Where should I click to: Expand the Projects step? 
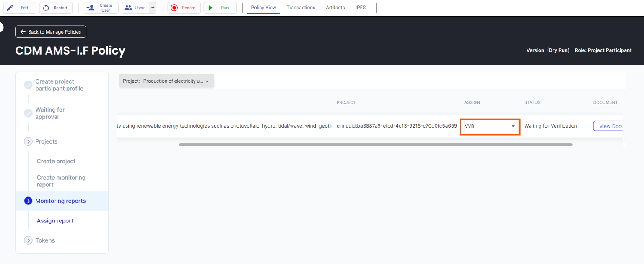pos(28,142)
